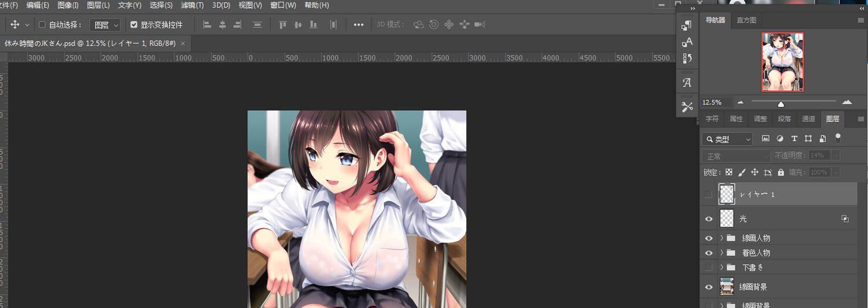Enable the 自动选择 checkbox
Screen dimensions: 868x308
click(42, 25)
